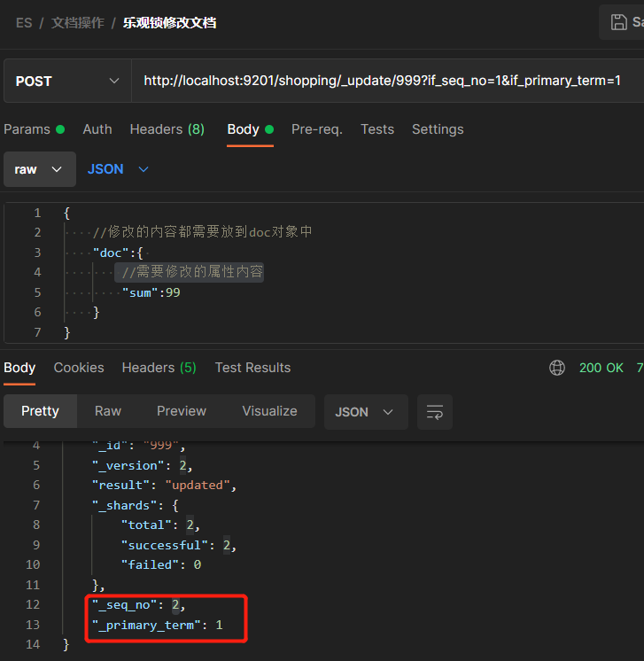Click the "doc":{ line in request body
The height and width of the screenshot is (661, 644).
coord(118,253)
